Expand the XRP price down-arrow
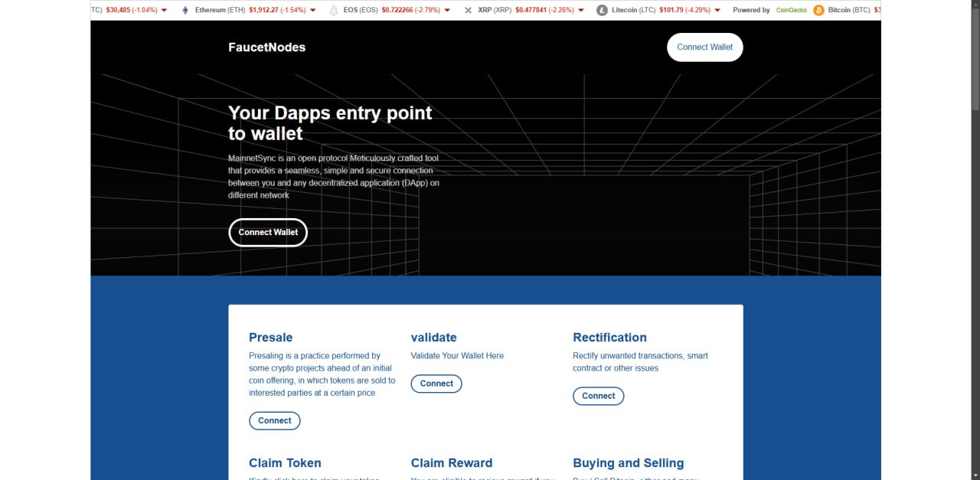 pyautogui.click(x=581, y=10)
